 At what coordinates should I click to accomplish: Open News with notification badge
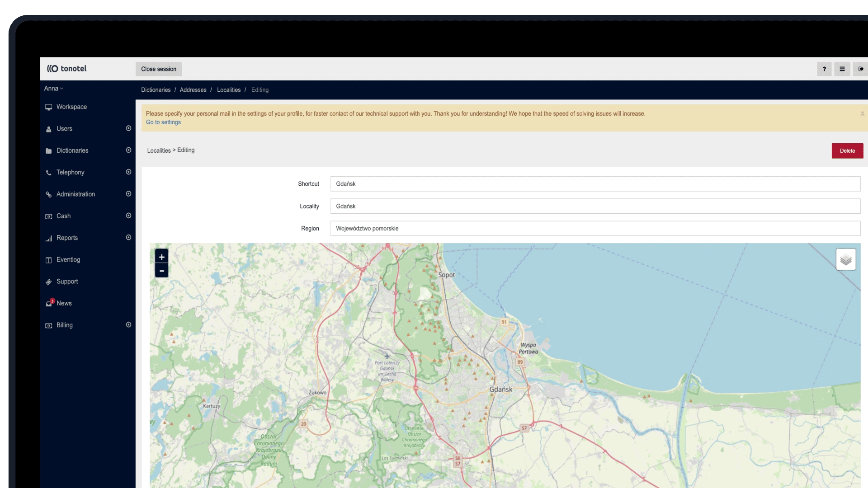pyautogui.click(x=64, y=303)
